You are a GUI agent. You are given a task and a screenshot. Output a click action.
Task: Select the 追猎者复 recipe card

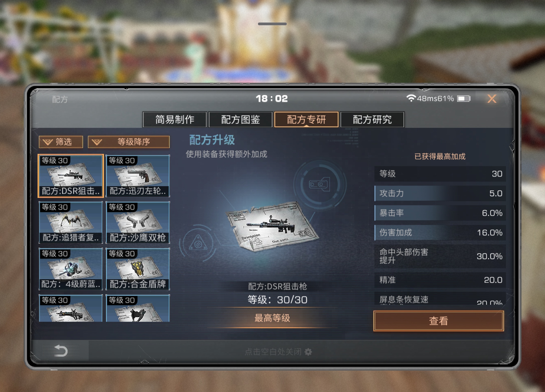coord(71,222)
